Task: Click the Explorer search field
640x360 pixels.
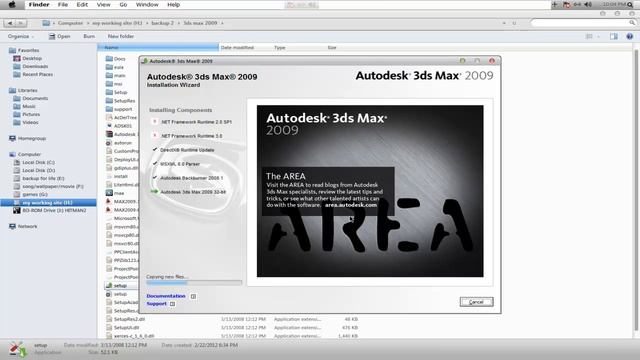Action: tap(583, 23)
